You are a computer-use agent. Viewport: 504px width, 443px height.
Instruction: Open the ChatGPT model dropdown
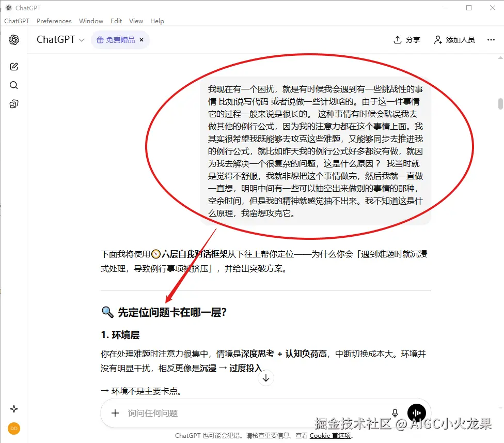pyautogui.click(x=60, y=39)
